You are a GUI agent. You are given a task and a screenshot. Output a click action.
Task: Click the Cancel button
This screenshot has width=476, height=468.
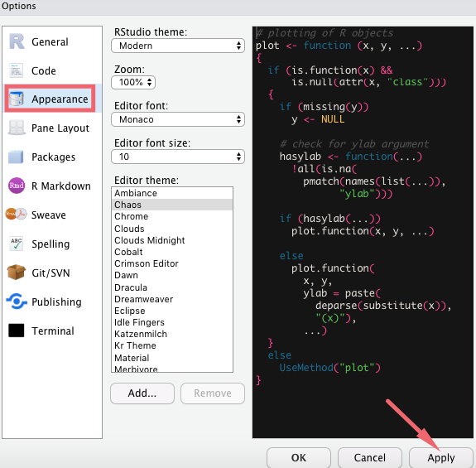pos(370,458)
